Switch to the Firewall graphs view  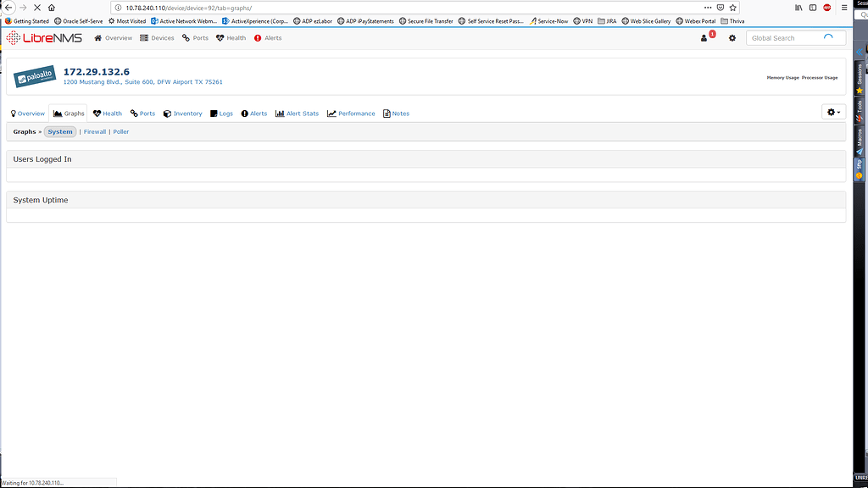tap(94, 131)
